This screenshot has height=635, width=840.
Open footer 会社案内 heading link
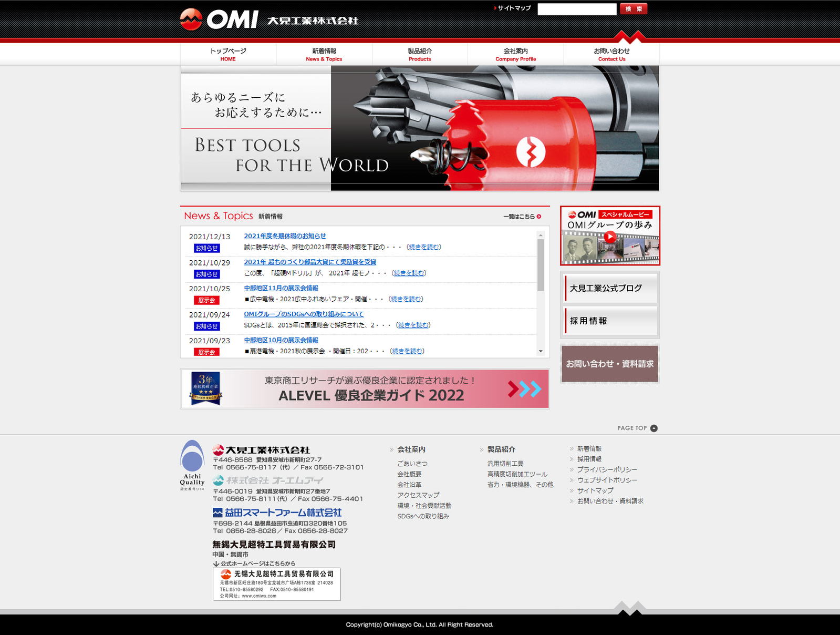[411, 449]
